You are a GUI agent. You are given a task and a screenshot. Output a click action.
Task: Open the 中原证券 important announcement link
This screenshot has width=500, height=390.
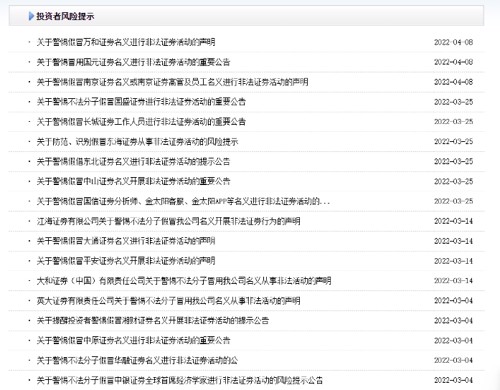(133, 341)
